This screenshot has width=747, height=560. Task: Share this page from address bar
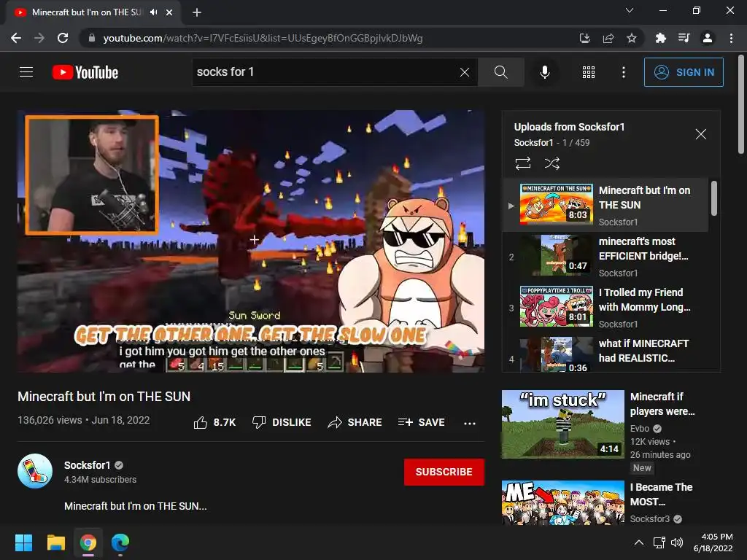pyautogui.click(x=608, y=38)
